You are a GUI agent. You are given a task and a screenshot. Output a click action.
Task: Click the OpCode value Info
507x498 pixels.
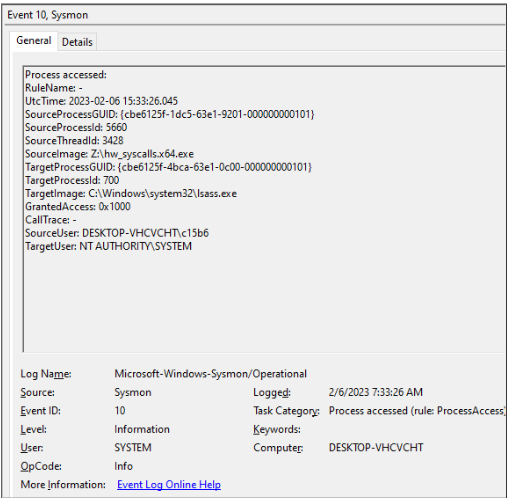123,466
